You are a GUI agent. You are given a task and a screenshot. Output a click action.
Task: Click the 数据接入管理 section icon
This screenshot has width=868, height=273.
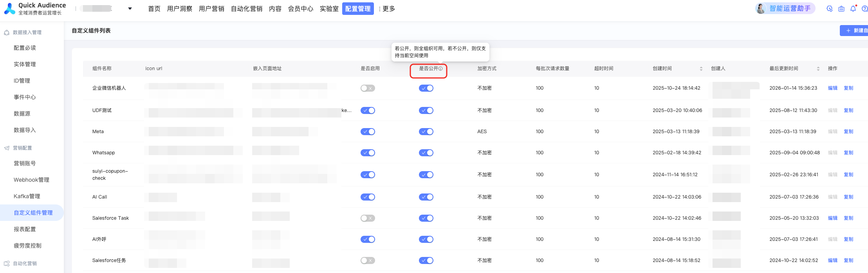[7, 33]
